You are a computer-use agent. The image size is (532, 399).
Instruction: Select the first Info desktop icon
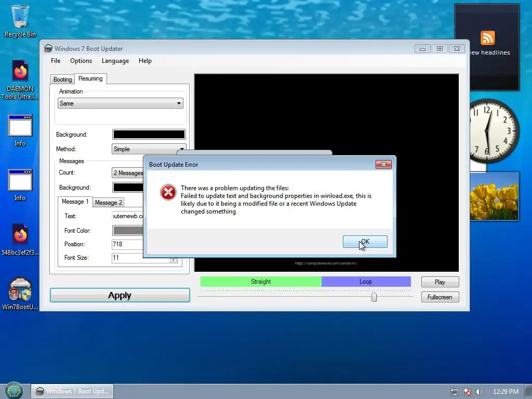click(x=20, y=130)
